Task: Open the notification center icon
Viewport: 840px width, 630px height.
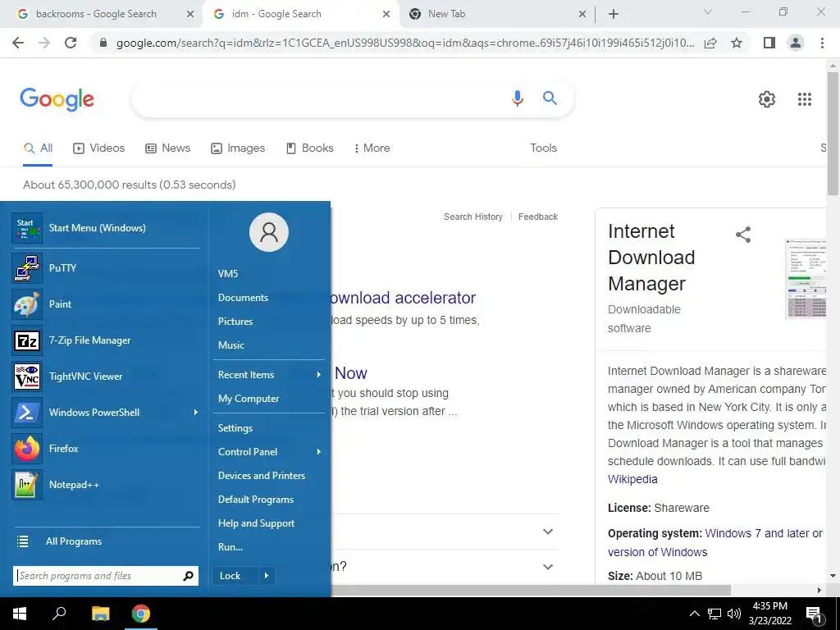Action: pyautogui.click(x=814, y=614)
